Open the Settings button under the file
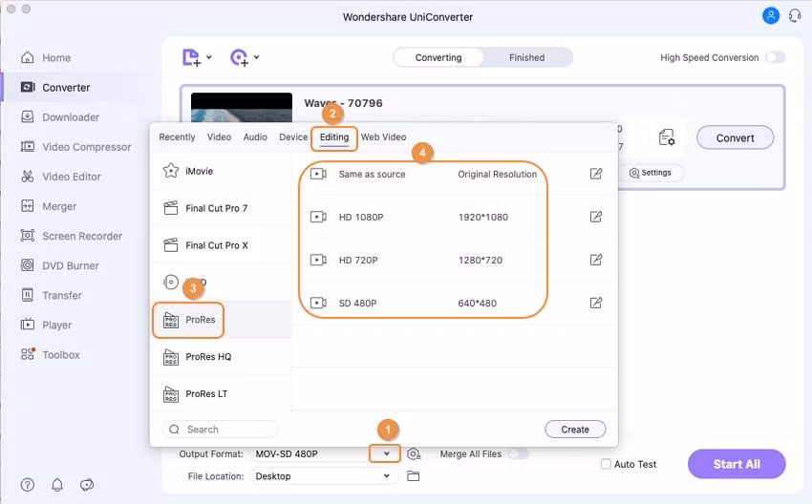 point(651,173)
